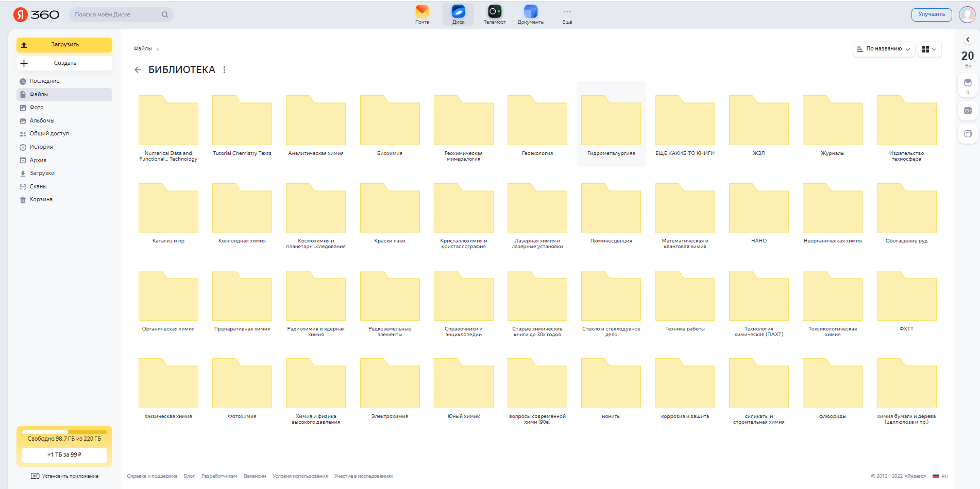
Task: Open the Неорганическая химия folder
Action: [x=833, y=213]
